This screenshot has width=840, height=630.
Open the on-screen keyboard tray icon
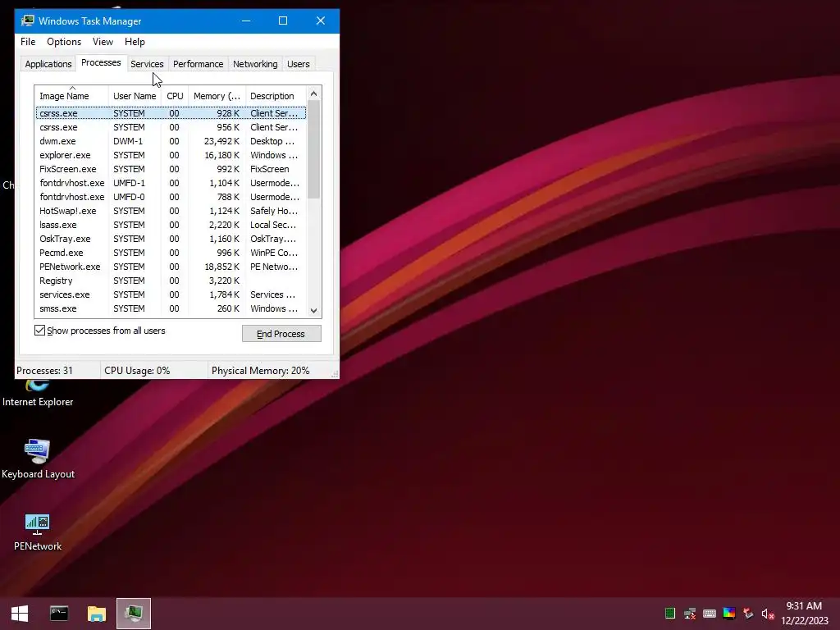[x=710, y=614]
